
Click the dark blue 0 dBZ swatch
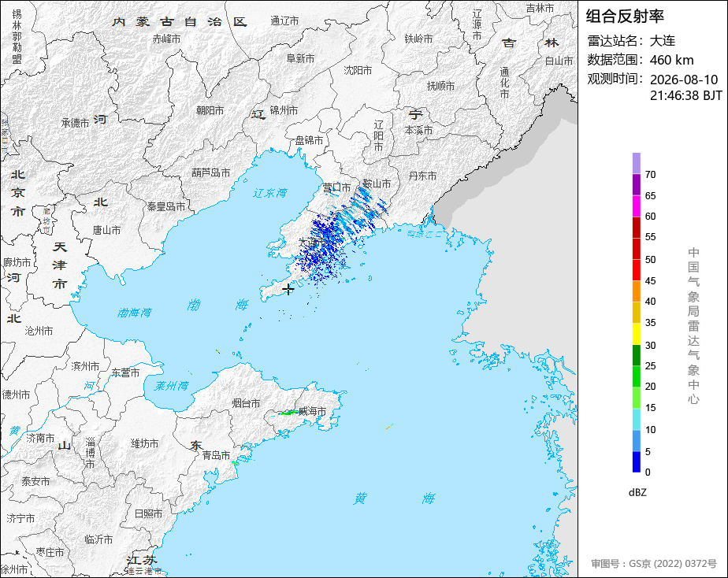[x=636, y=462]
